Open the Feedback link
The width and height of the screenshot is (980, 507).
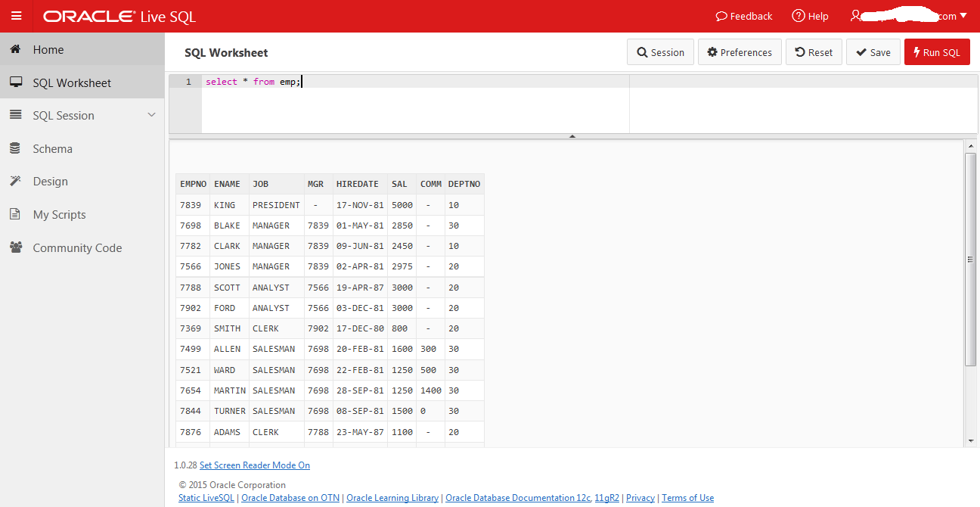click(744, 16)
